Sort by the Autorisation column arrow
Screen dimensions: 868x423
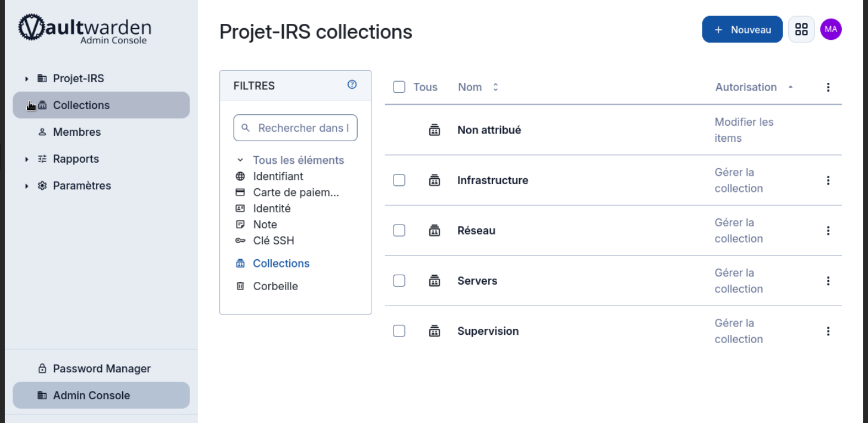790,87
